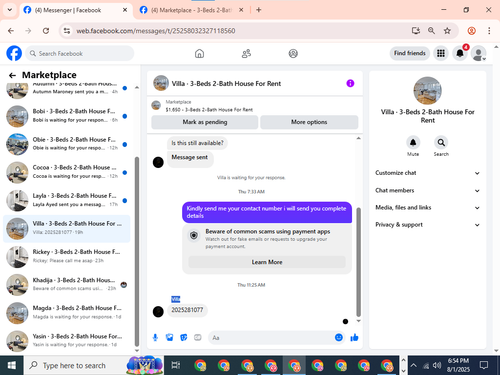Choose a sticker icon in composer
500x375 pixels.
[184, 338]
